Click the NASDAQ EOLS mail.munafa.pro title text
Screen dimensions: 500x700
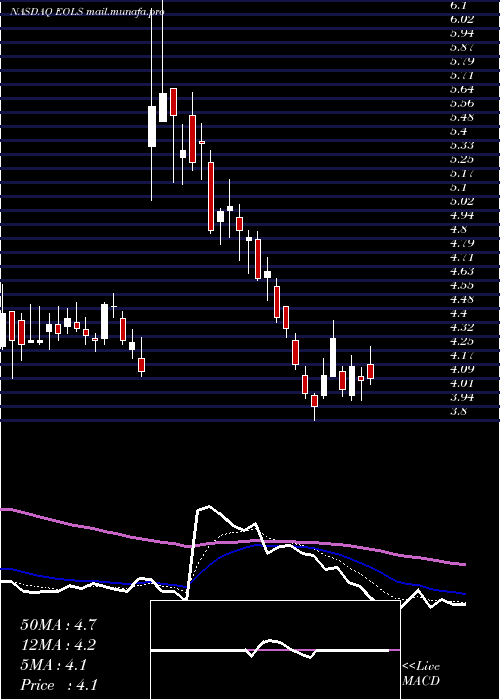tap(87, 12)
